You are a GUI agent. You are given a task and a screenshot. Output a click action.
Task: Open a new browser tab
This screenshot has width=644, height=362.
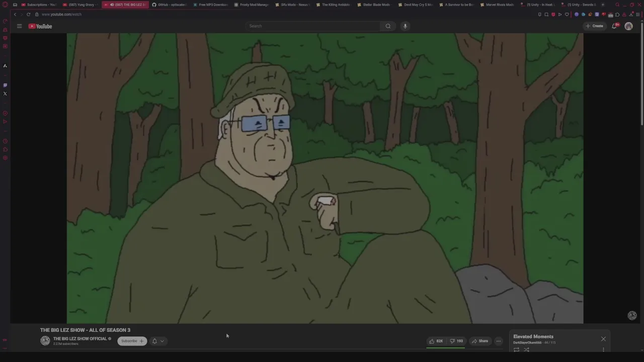click(x=603, y=5)
